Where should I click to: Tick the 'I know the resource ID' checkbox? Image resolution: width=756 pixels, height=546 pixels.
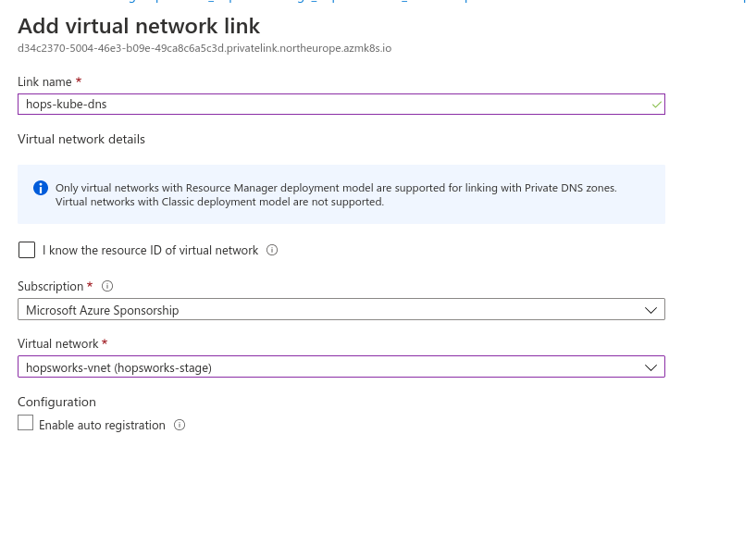tap(27, 250)
